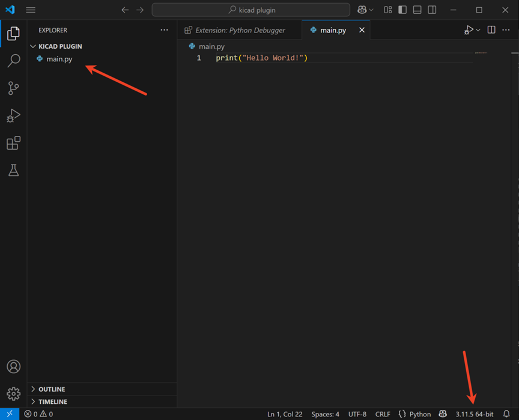The height and width of the screenshot is (420, 519).
Task: Open problems errors and warnings indicator
Action: [38, 414]
